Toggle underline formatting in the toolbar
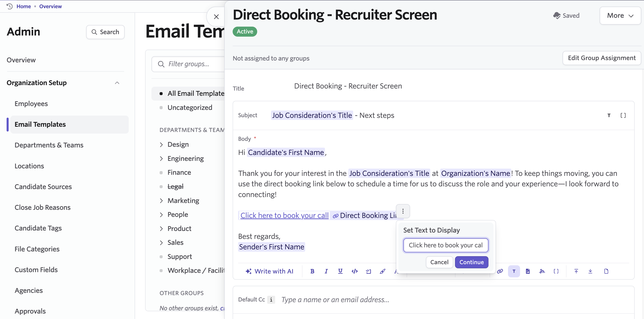Viewport: 644px width, 319px height. pos(340,271)
